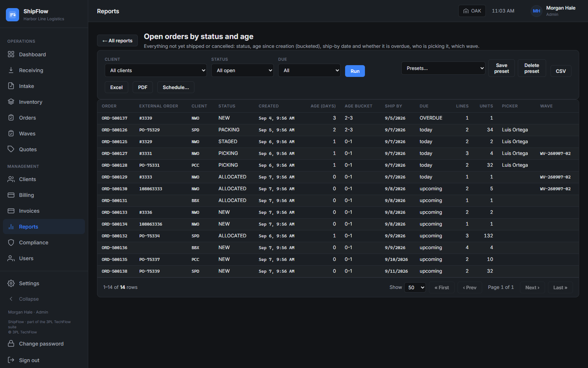Export the report to Excel
Viewport: 588px width, 368px height.
click(116, 87)
